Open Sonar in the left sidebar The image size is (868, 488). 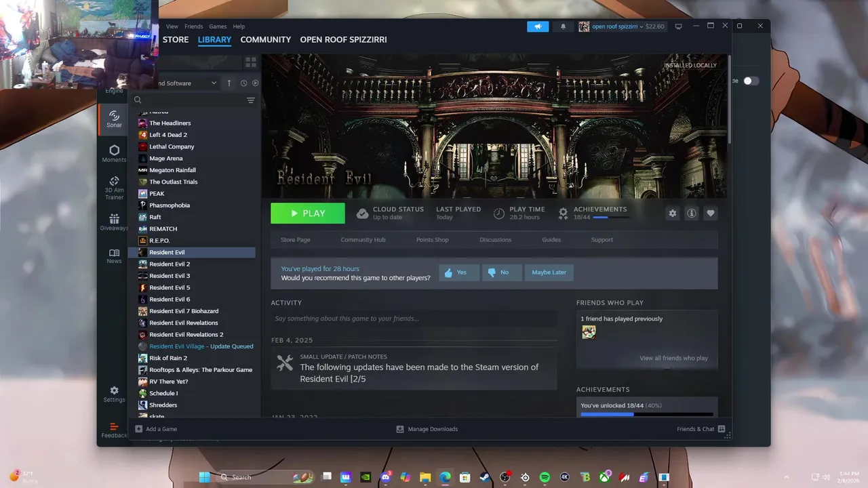point(114,119)
